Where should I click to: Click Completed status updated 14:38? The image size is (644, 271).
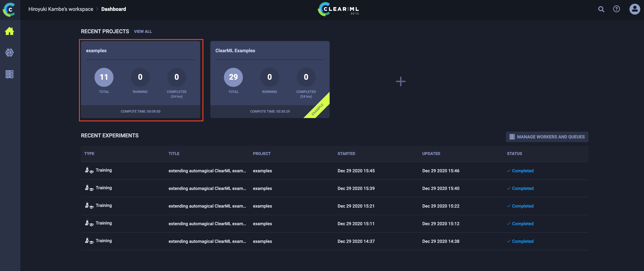[520, 241]
